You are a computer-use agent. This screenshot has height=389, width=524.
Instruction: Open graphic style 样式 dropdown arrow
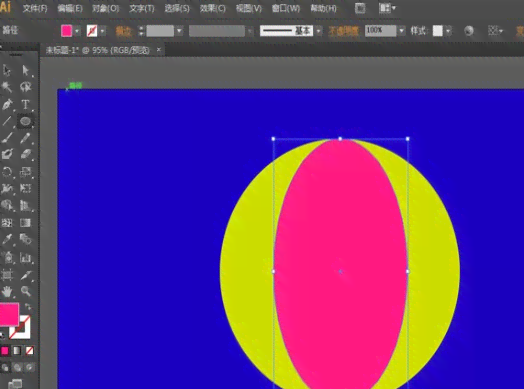point(448,31)
